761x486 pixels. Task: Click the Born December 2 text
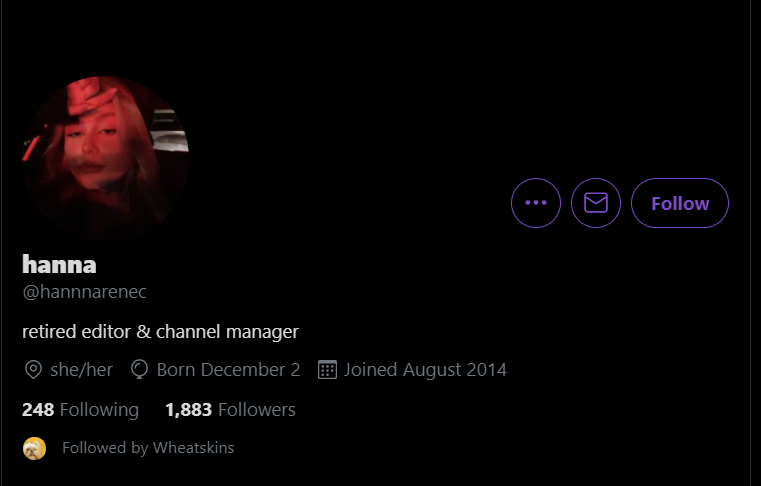[228, 369]
